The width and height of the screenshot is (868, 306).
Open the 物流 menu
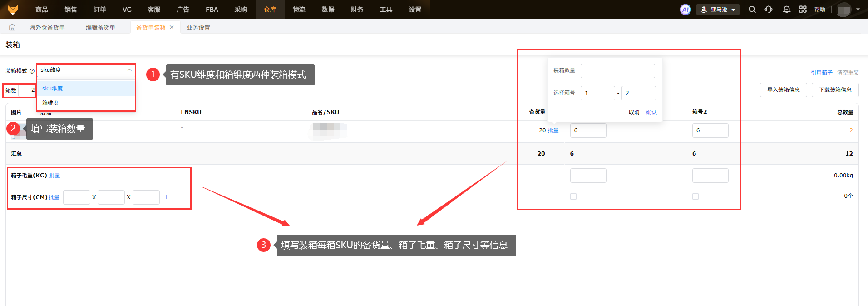click(x=299, y=10)
